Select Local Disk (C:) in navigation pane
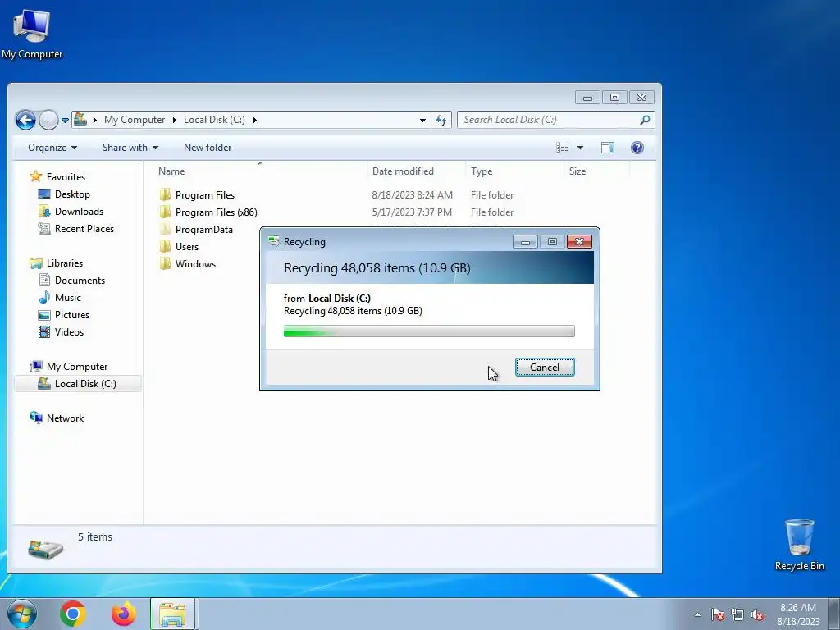This screenshot has width=840, height=630. tap(78, 384)
